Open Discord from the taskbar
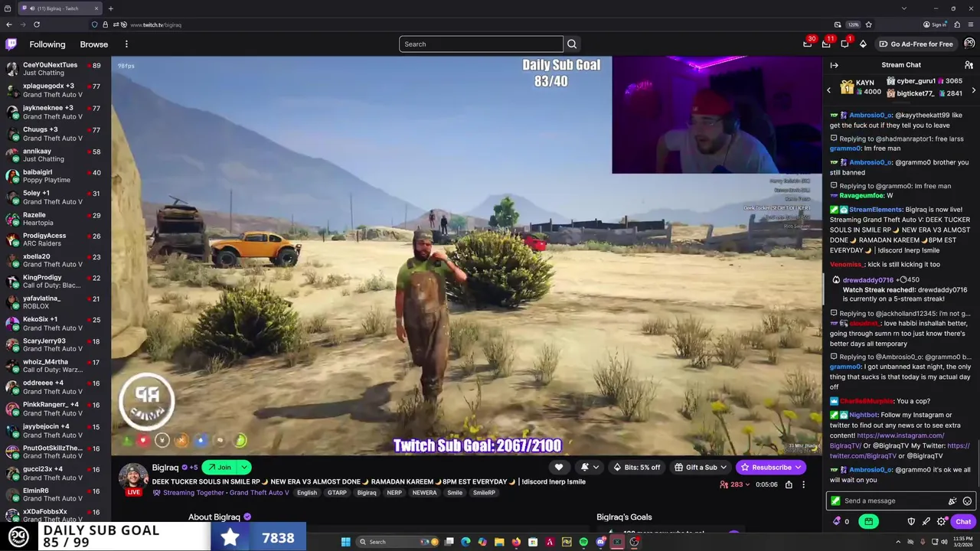 click(x=600, y=542)
